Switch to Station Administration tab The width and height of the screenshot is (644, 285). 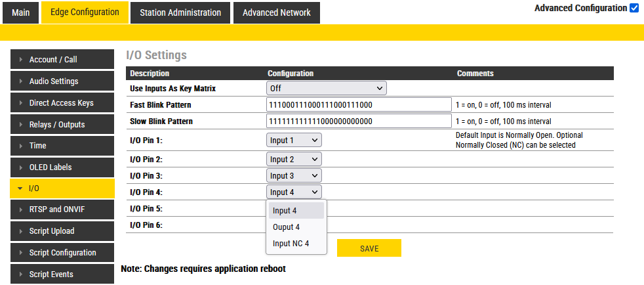[x=180, y=12]
